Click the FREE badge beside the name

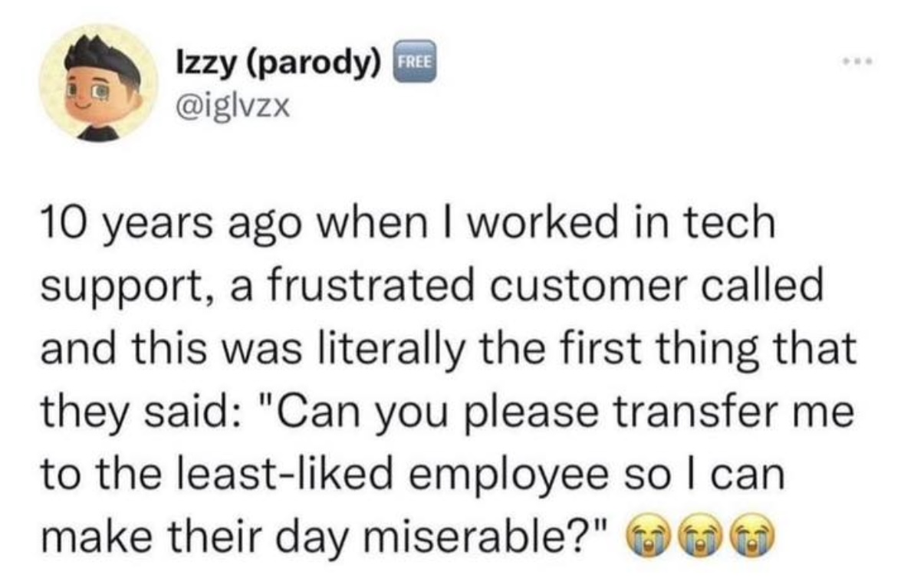pos(415,61)
